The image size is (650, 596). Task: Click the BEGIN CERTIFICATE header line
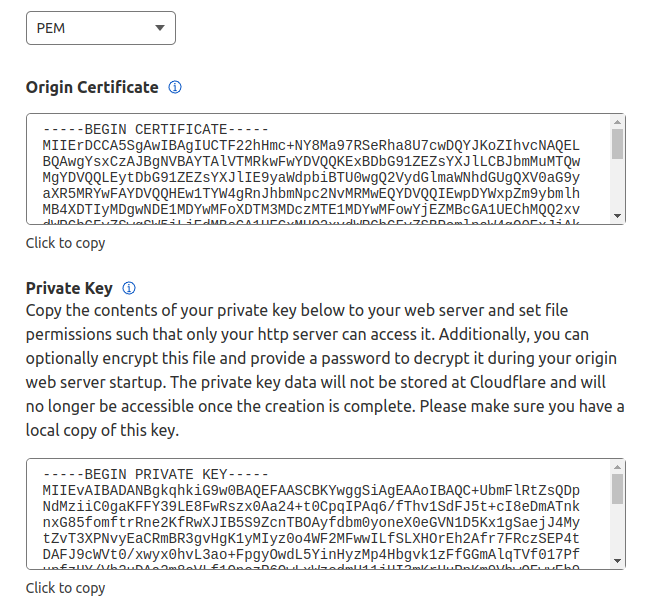[155, 129]
